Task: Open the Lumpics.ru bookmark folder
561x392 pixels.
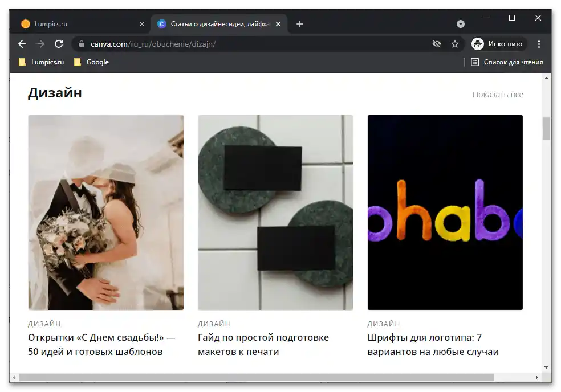Action: [x=42, y=62]
